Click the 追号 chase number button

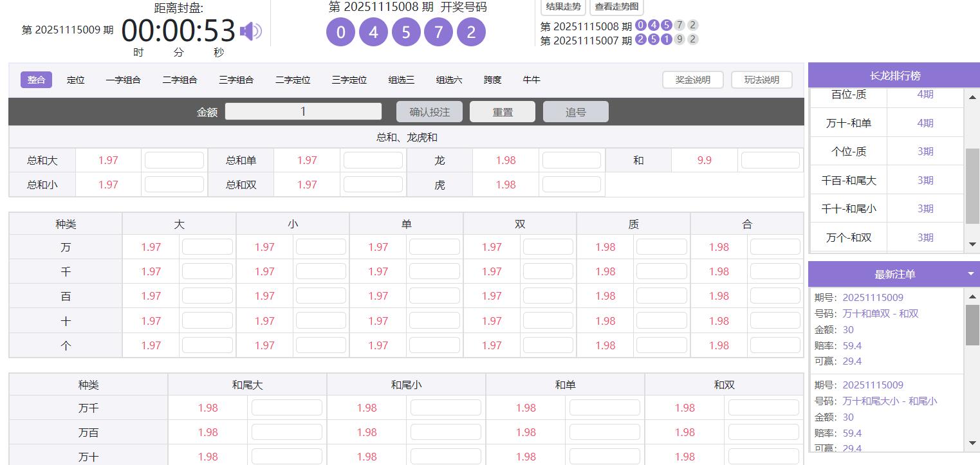click(x=575, y=111)
